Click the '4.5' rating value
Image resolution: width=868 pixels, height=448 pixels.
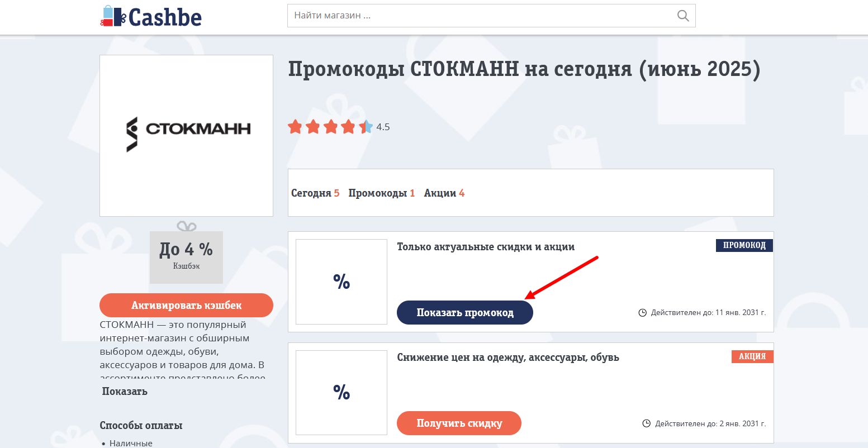point(383,127)
